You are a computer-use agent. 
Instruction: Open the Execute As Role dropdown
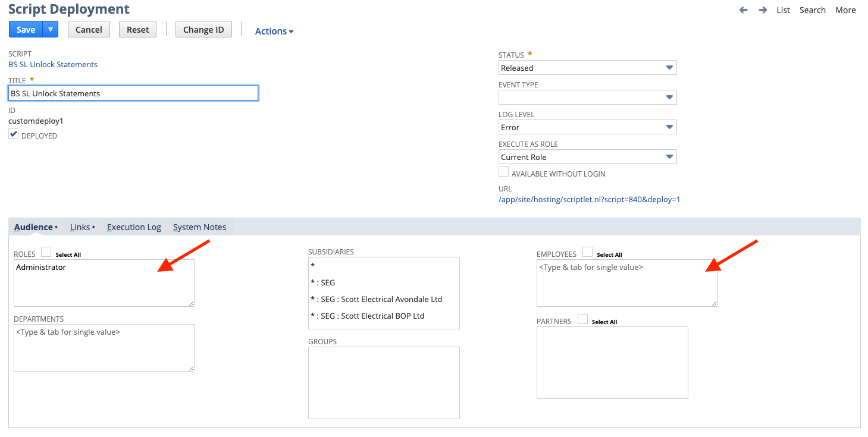[587, 157]
